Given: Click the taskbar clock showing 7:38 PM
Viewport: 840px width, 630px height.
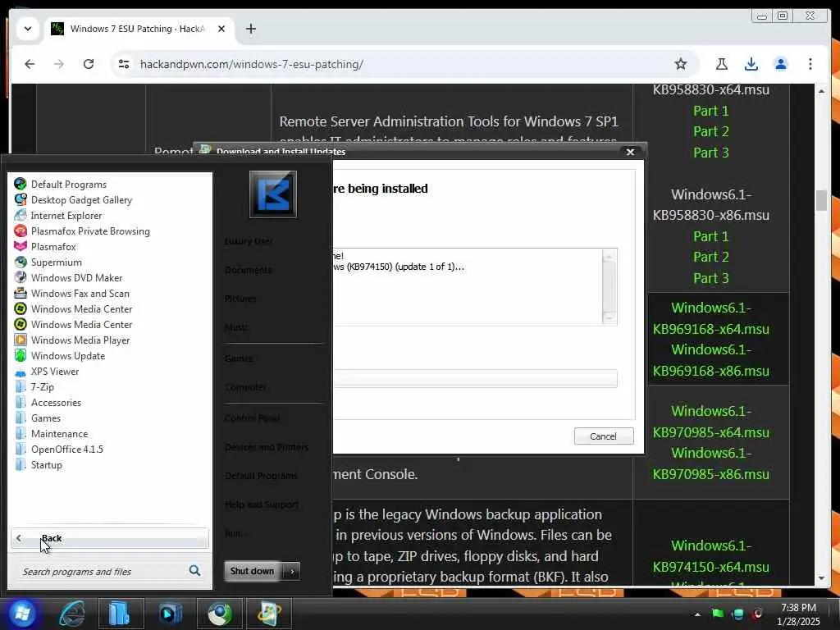Looking at the screenshot, I should pyautogui.click(x=798, y=614).
